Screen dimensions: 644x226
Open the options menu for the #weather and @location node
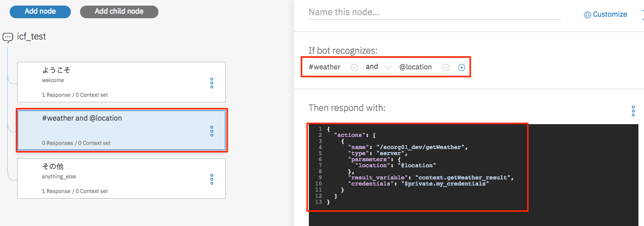[212, 131]
